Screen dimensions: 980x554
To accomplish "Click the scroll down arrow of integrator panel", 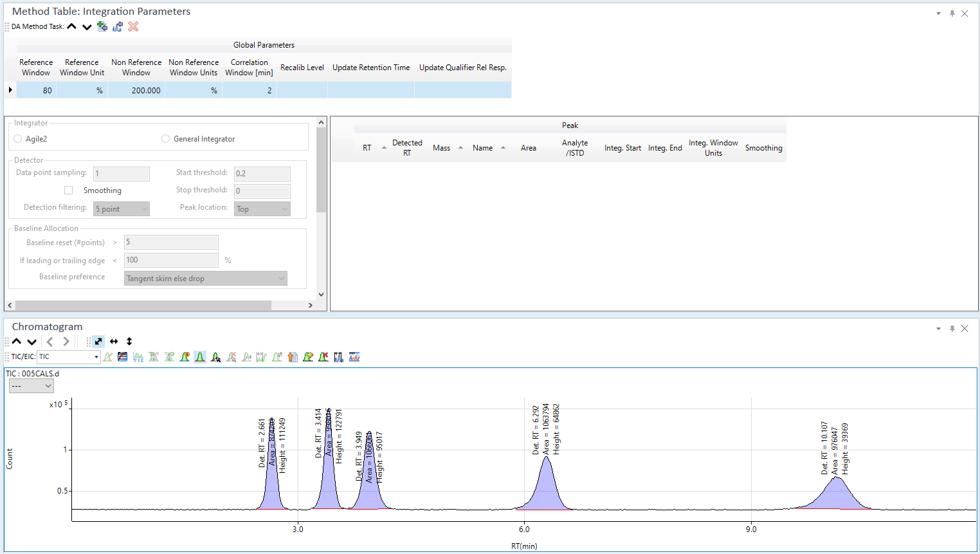I will coord(322,295).
